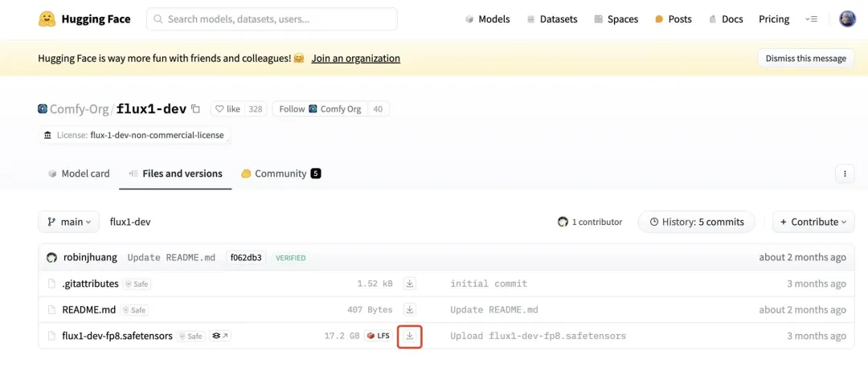
Task: Open the Comfy-Org organization link
Action: [79, 109]
